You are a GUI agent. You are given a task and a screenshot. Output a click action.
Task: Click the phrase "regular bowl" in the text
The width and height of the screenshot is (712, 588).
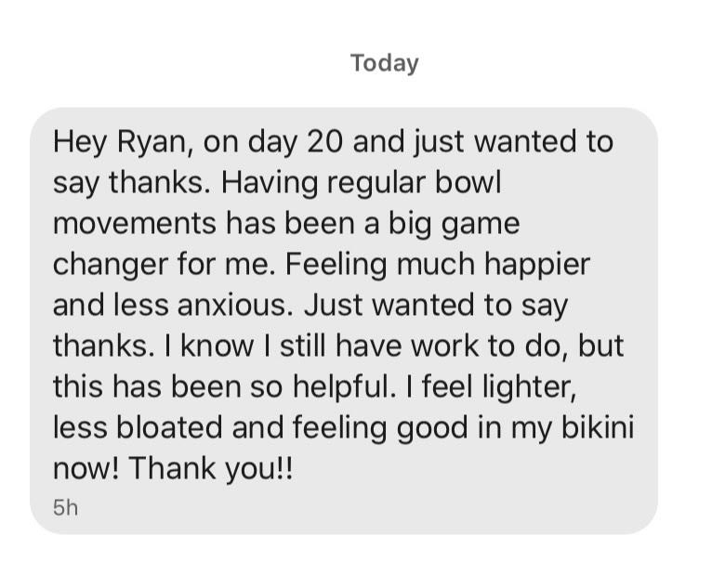pyautogui.click(x=414, y=183)
